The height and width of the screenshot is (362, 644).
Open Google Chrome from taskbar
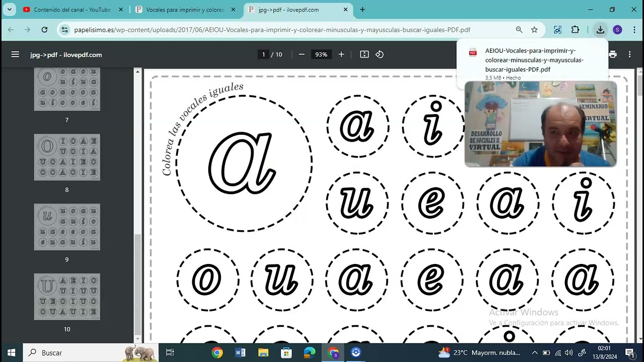[217, 352]
